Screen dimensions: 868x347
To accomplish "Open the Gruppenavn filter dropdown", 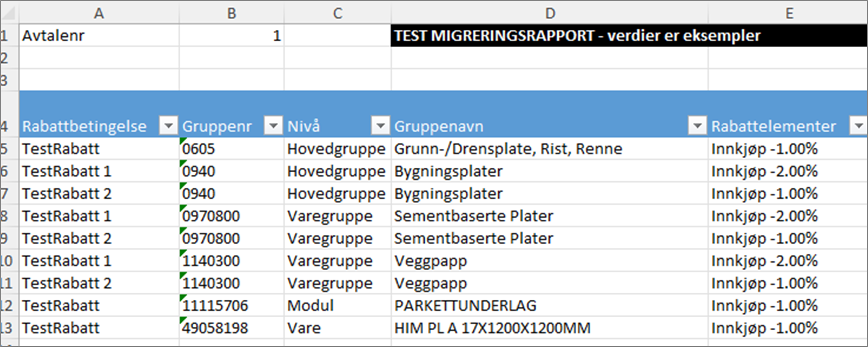I will pyautogui.click(x=697, y=126).
